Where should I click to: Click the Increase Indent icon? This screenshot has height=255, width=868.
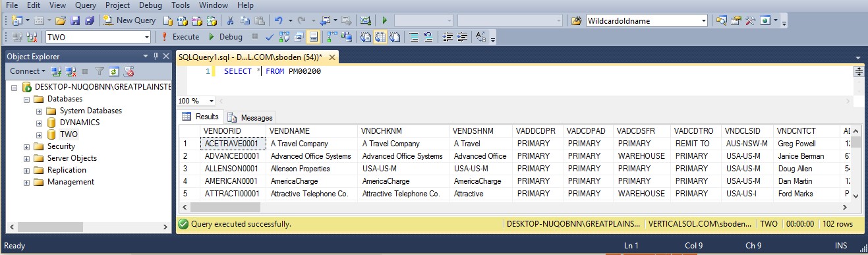[x=463, y=37]
